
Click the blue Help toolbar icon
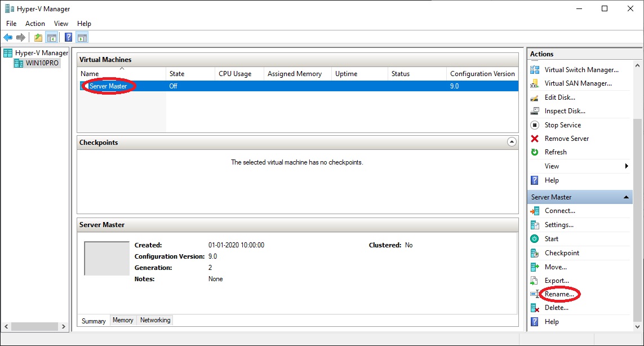(69, 38)
